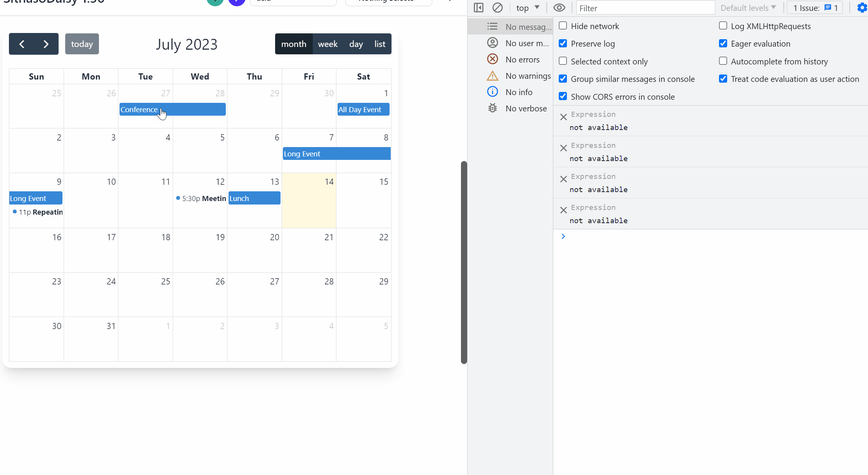The width and height of the screenshot is (868, 475).
Task: Switch calendar to week view
Action: 328,44
